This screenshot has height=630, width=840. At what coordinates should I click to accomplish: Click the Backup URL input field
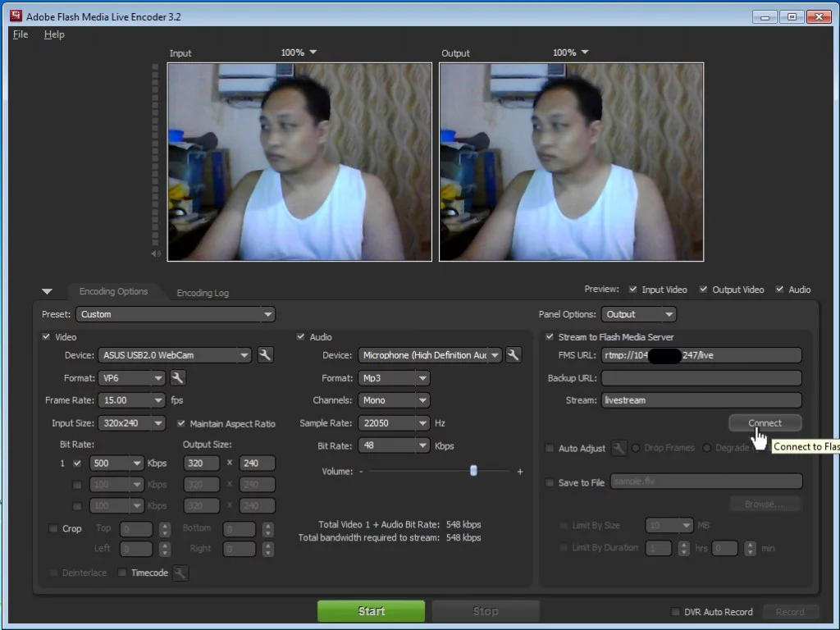pyautogui.click(x=701, y=378)
